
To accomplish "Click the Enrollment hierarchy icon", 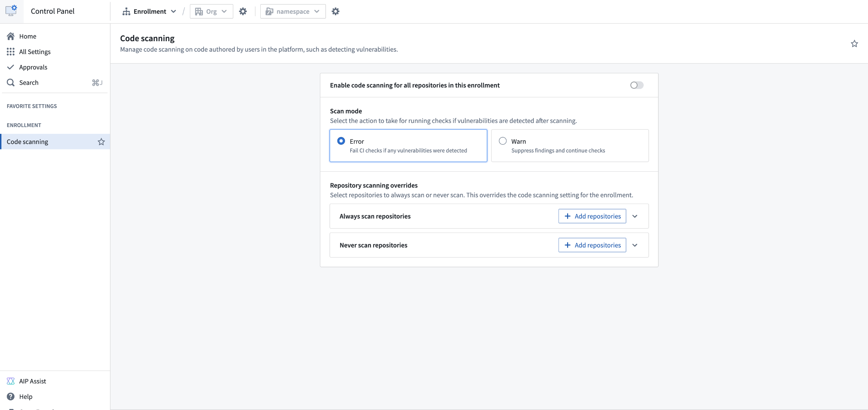I will coord(126,11).
